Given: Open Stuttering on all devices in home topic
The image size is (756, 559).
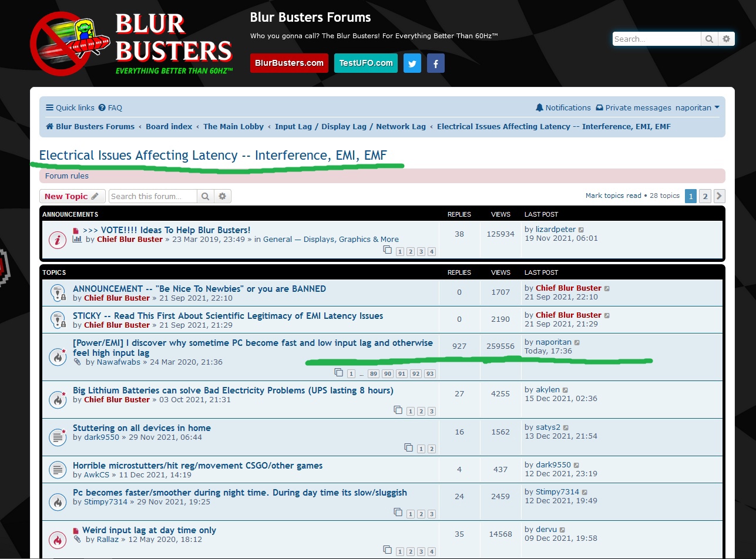Looking at the screenshot, I should tap(142, 427).
